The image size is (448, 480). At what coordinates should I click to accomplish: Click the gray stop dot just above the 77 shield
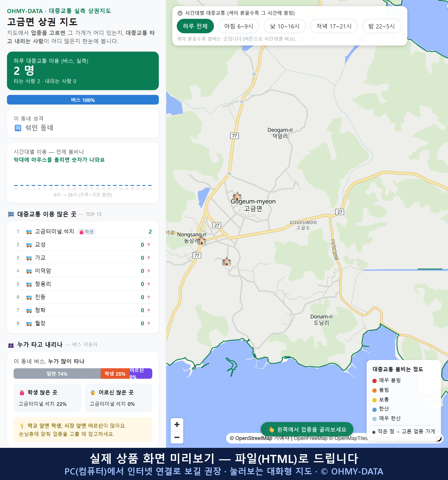pos(242,102)
